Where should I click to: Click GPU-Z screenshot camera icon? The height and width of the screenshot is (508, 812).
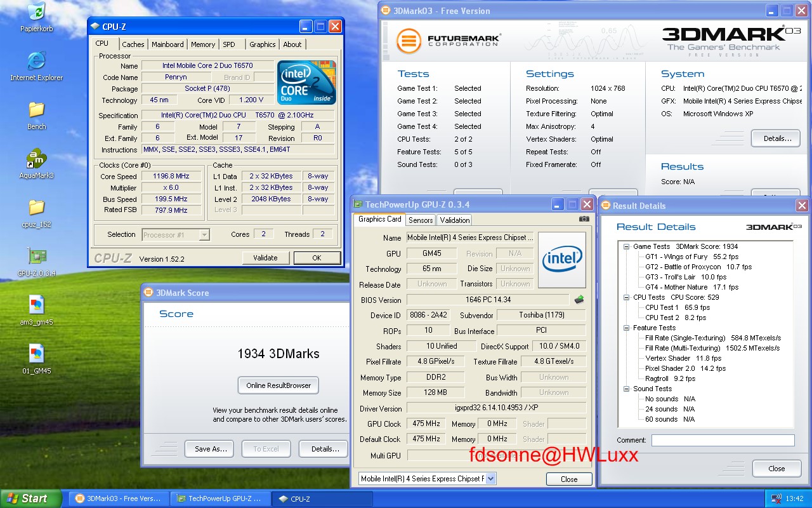[584, 219]
